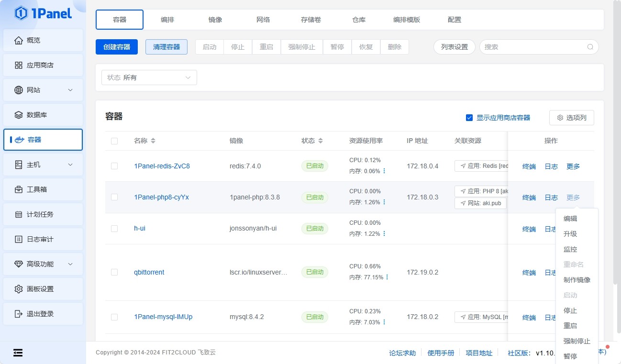Open the 1Panel-redis-ZvC8 container link
This screenshot has width=621, height=364.
[x=162, y=166]
